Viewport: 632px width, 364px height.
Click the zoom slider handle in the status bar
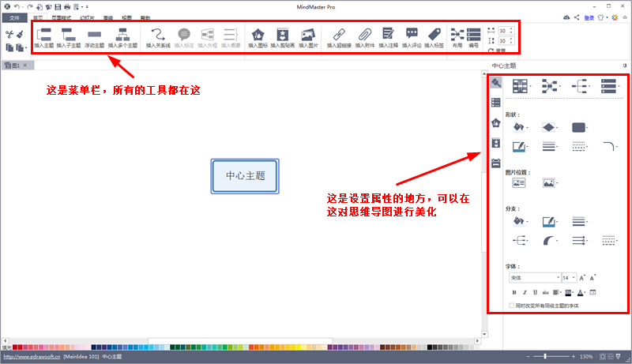point(545,356)
